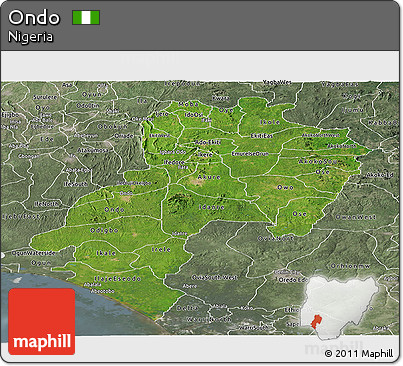Image resolution: width=403 pixels, height=366 pixels.
Task: Select the Oyo map label
Action: (42, 108)
